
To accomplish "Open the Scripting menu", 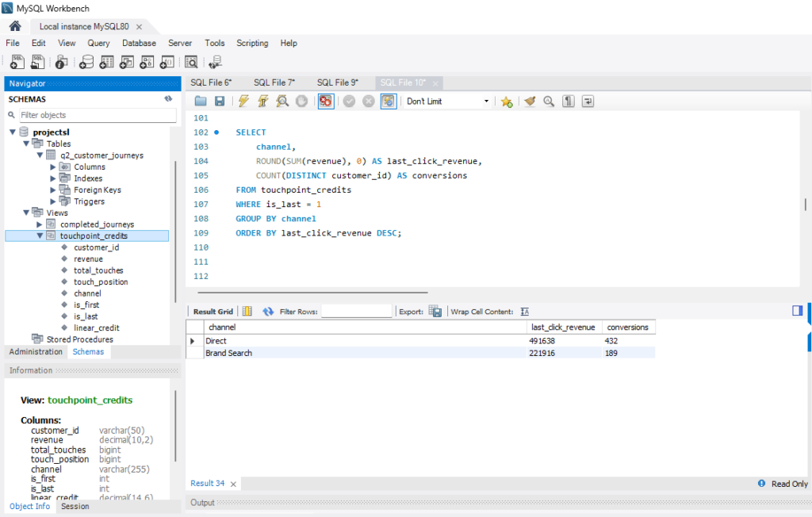I will coord(252,43).
